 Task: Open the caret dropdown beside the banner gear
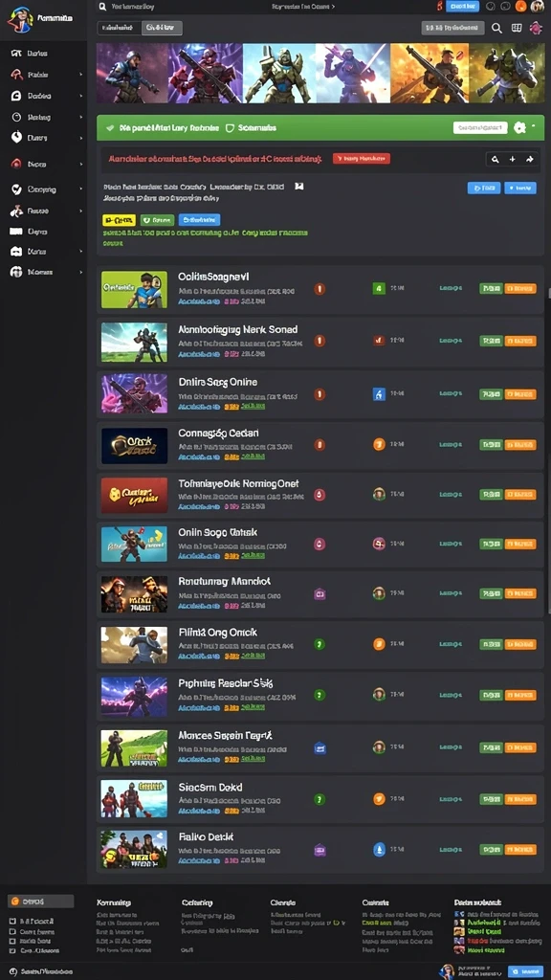tap(534, 127)
